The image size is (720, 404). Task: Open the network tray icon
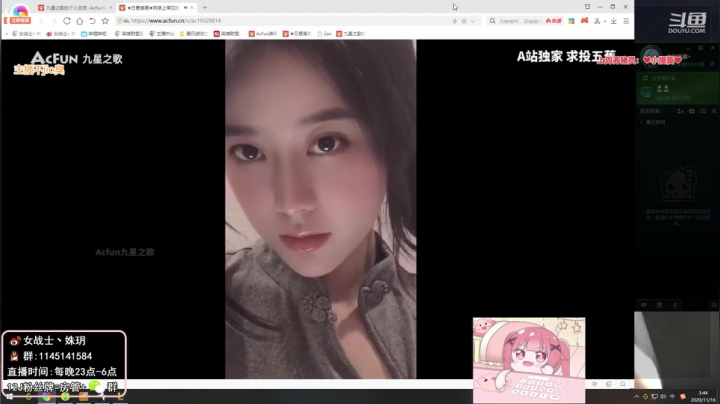pyautogui.click(x=654, y=396)
